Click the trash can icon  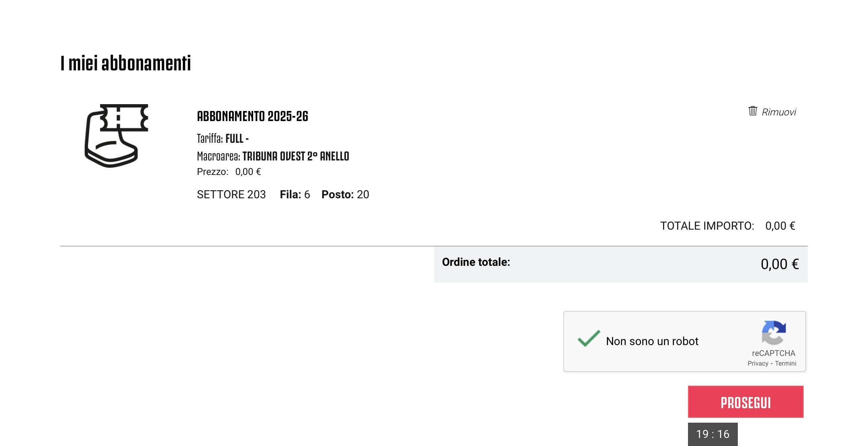click(753, 111)
